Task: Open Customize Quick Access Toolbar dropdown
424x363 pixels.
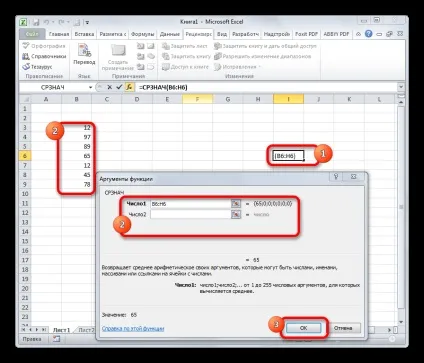Action: pos(87,23)
